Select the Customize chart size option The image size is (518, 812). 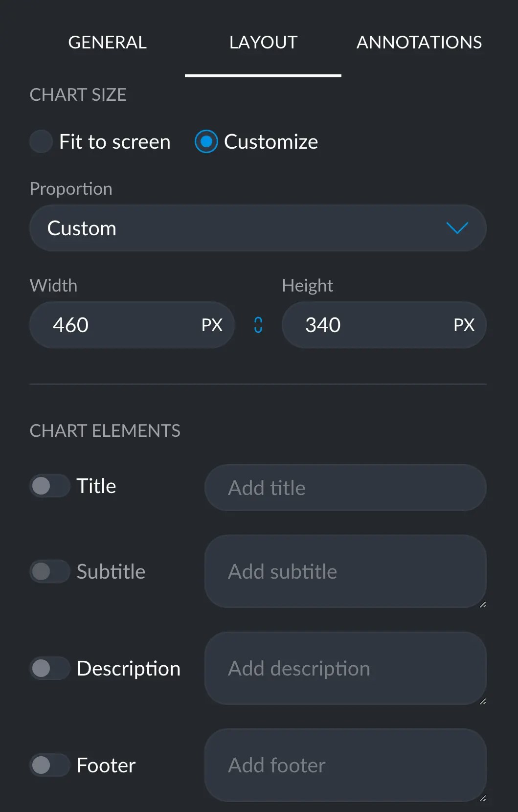click(206, 141)
